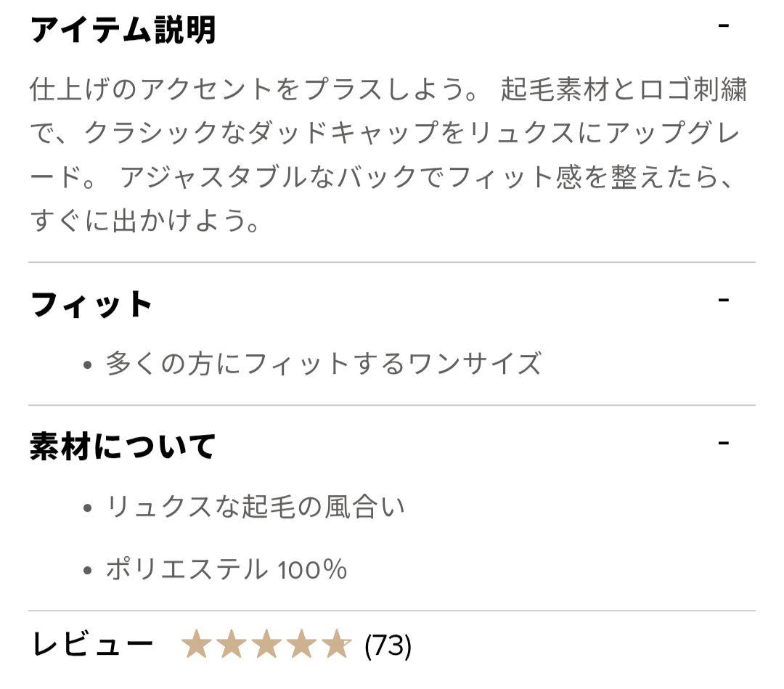Click the second review star
Viewport: 784px width, 689px height.
point(231,644)
